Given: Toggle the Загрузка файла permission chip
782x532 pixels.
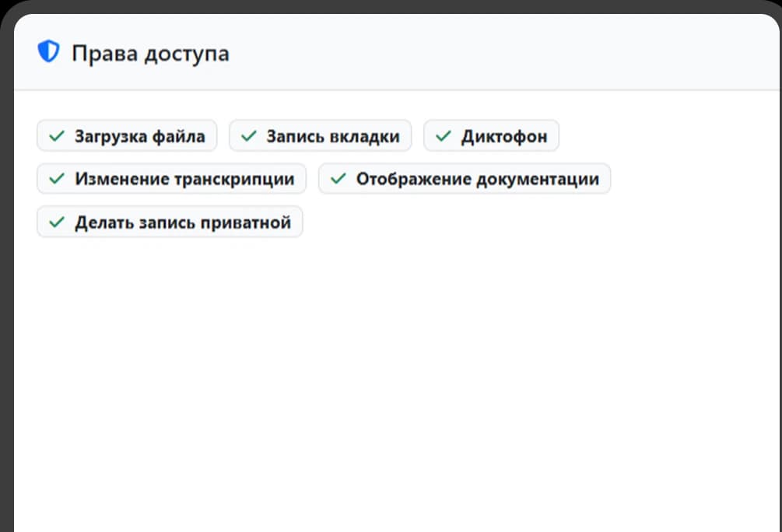Looking at the screenshot, I should (127, 136).
